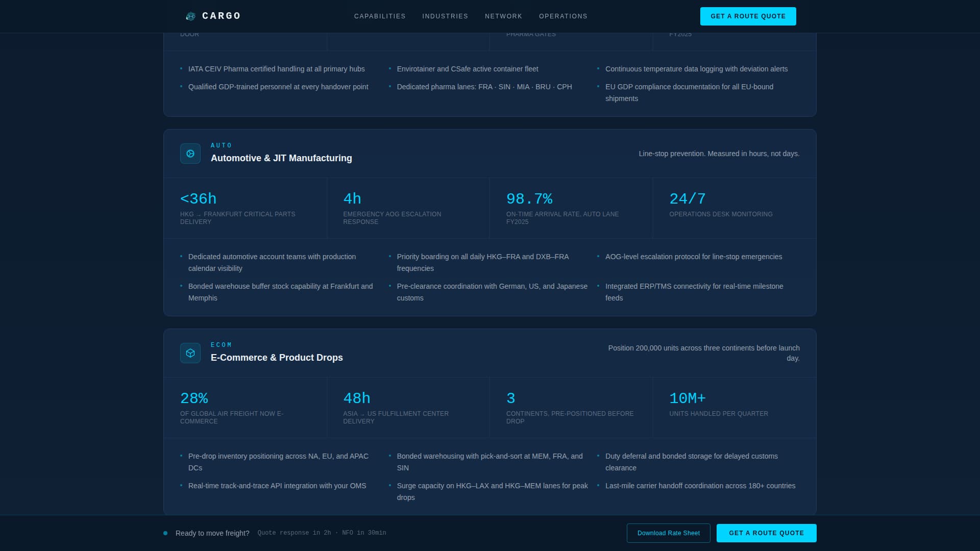
Task: Open the OPERATIONS menu item
Action: coord(563,16)
